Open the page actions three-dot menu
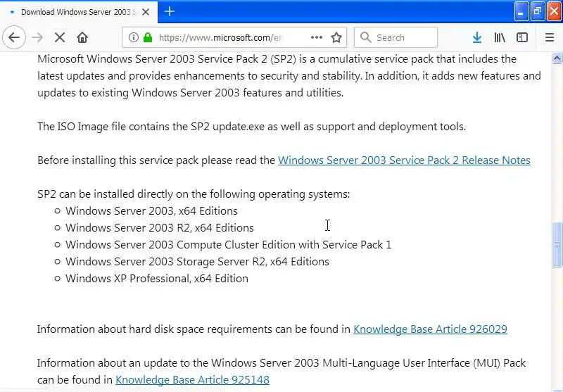The image size is (563, 392). [317, 38]
